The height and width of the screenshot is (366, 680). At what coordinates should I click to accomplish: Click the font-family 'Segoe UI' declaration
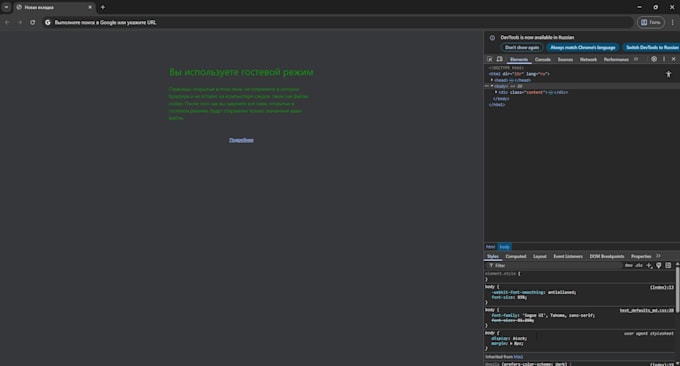pos(543,316)
